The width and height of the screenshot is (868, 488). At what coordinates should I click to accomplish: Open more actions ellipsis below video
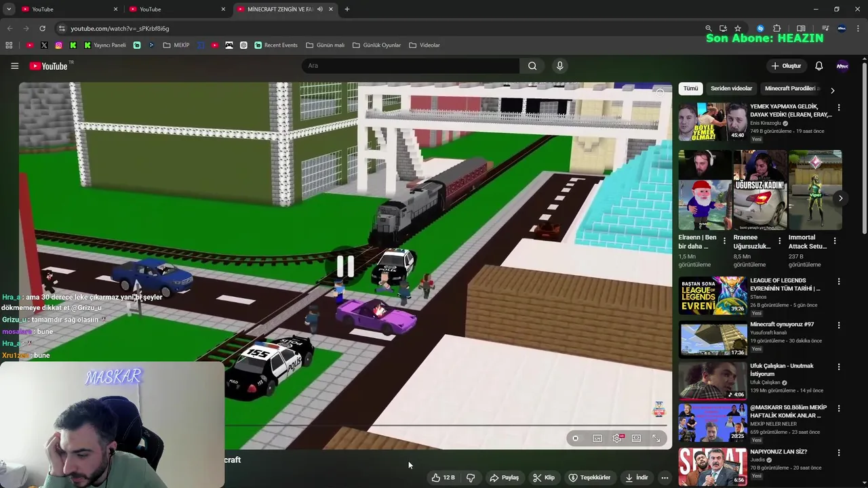click(665, 478)
